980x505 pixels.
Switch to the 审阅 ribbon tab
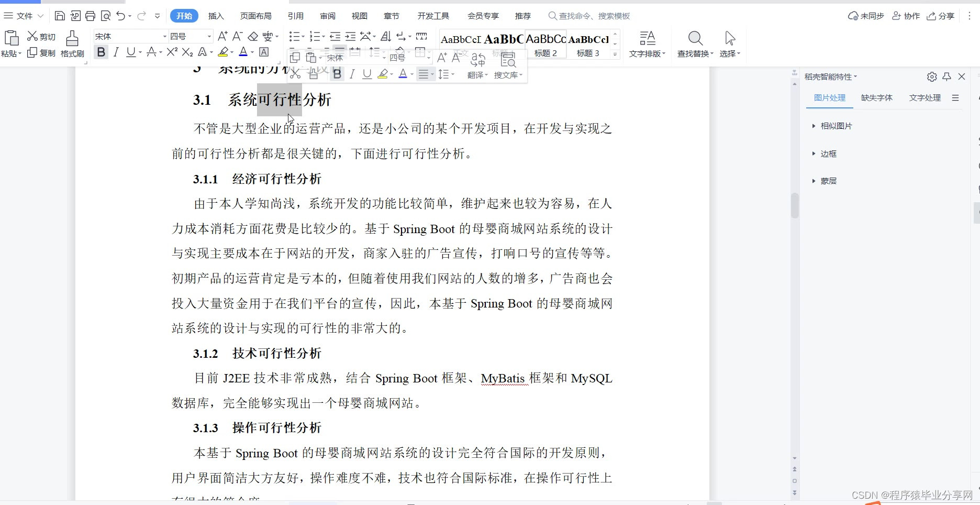[x=328, y=16]
